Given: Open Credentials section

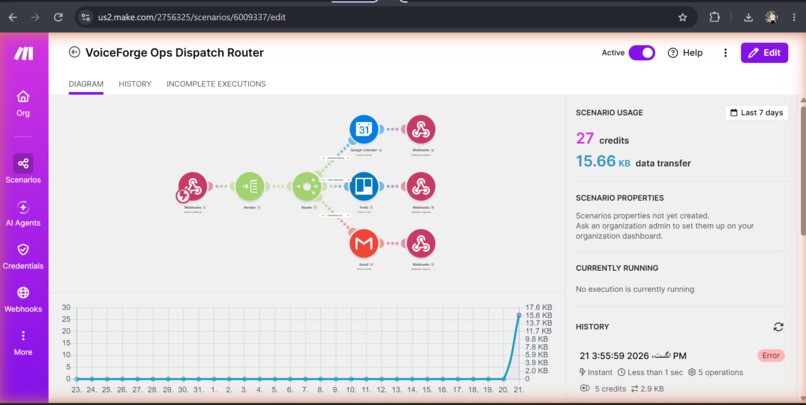Looking at the screenshot, I should click(x=23, y=256).
